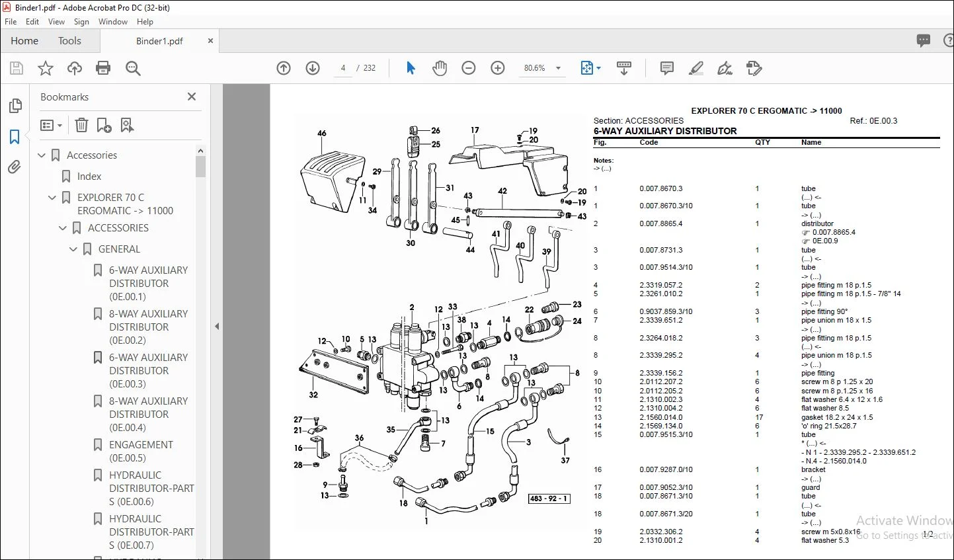The height and width of the screenshot is (560, 954).
Task: Add bookmark star to favorites
Action: (x=46, y=68)
